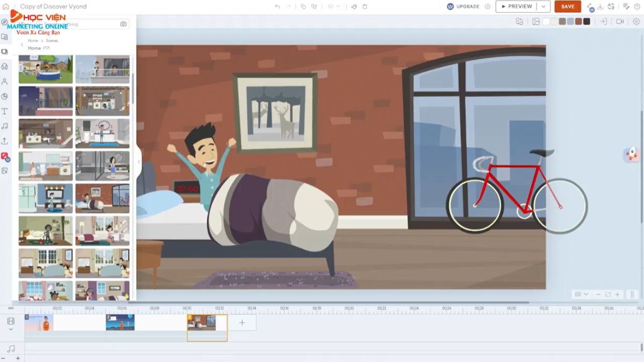Image resolution: width=644 pixels, height=362 pixels.
Task: Open the Character sidebar icon
Action: click(5, 82)
